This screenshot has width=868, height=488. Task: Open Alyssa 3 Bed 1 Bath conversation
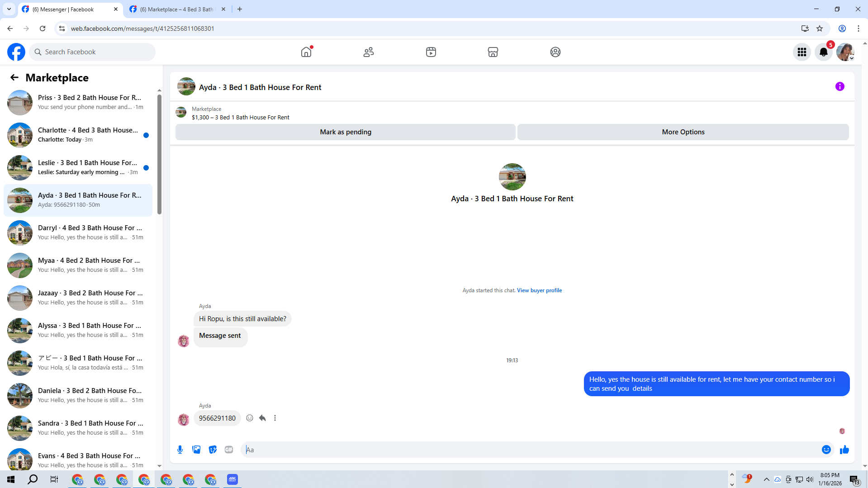tap(78, 330)
